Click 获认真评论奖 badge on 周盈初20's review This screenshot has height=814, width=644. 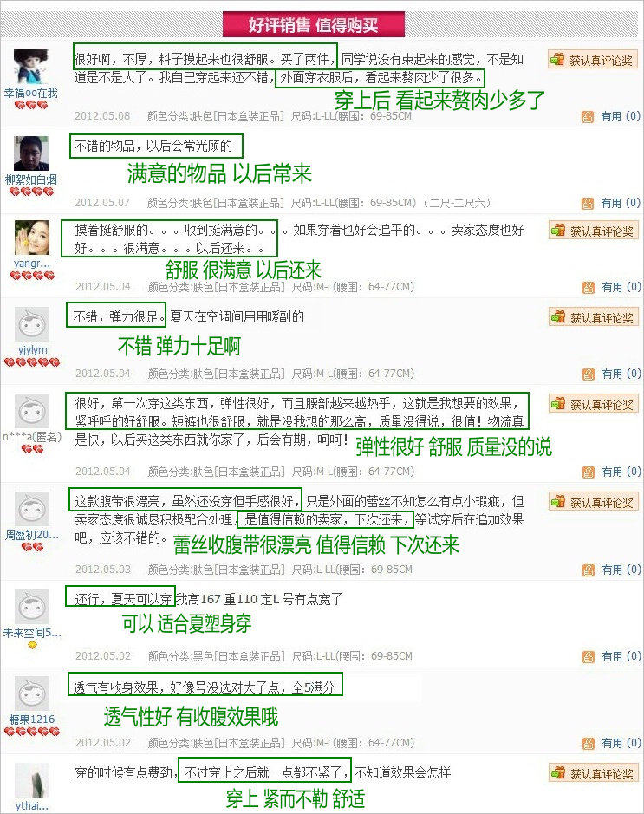pos(593,502)
